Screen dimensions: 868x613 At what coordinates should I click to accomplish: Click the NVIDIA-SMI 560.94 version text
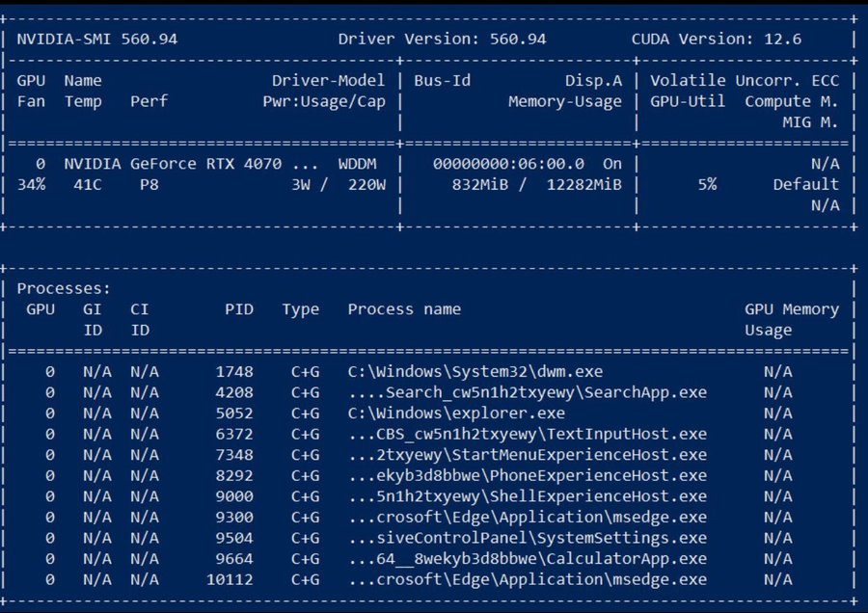point(96,40)
